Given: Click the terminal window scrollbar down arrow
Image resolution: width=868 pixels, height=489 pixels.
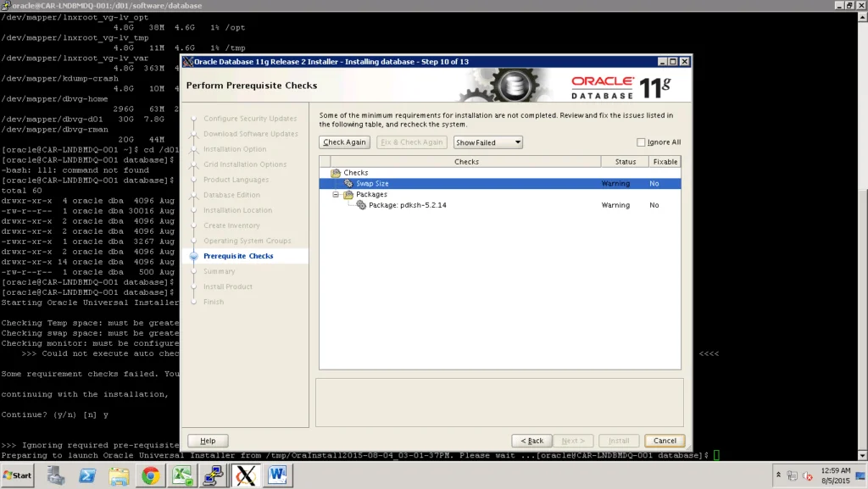Looking at the screenshot, I should coord(862,456).
